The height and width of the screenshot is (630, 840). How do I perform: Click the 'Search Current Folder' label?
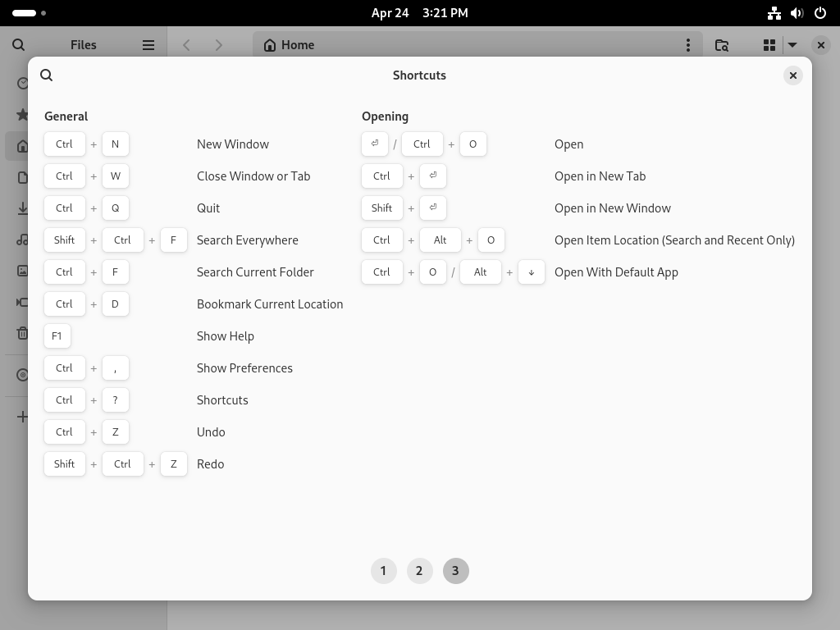click(255, 272)
